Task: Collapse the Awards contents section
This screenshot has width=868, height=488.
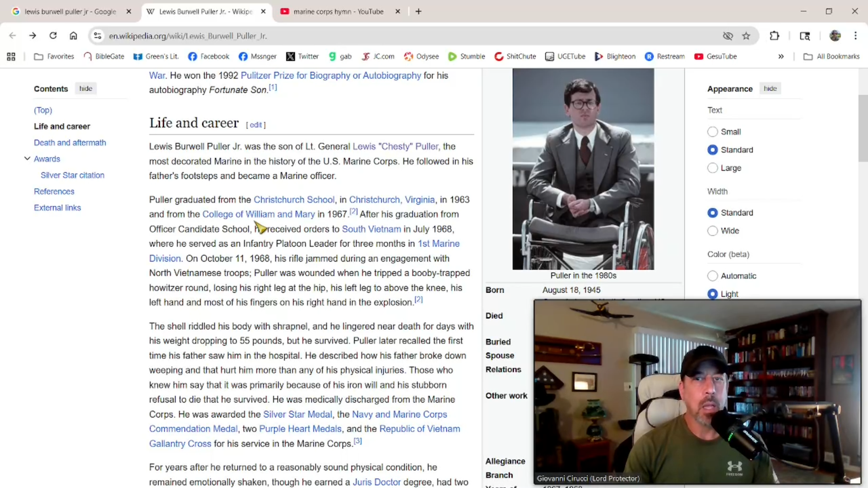Action: click(x=27, y=159)
